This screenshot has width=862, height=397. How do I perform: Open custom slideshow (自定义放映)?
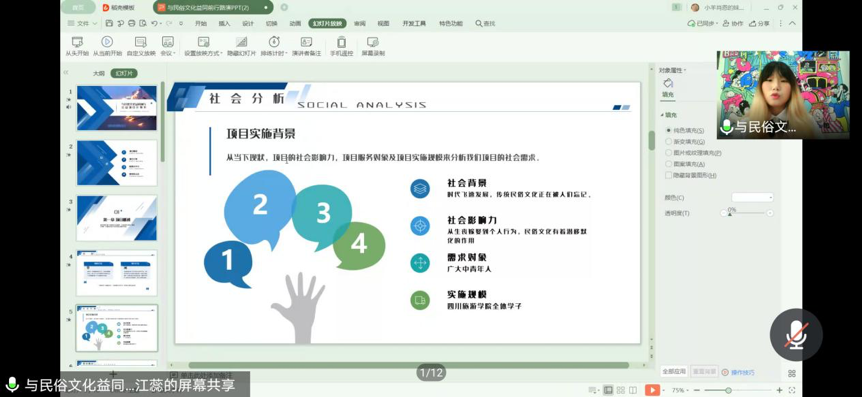coord(141,46)
